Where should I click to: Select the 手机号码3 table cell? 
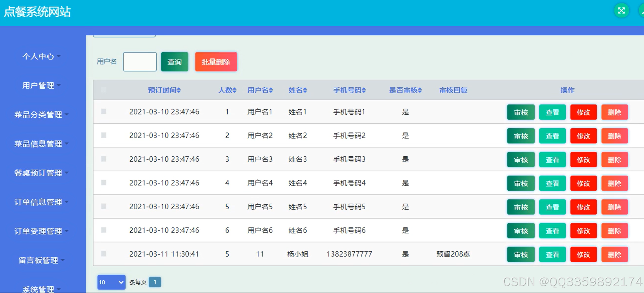(x=349, y=159)
